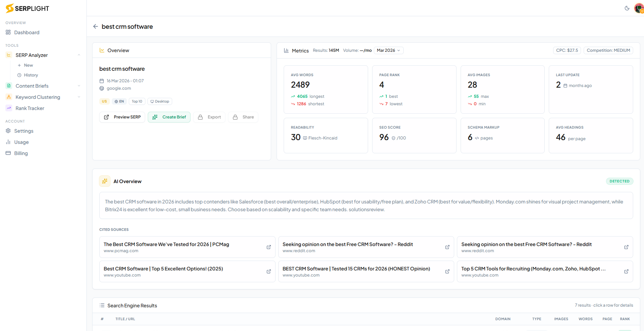Click the Usage bar chart icon
Screen dimensions: 644x331
pyautogui.click(x=8, y=142)
